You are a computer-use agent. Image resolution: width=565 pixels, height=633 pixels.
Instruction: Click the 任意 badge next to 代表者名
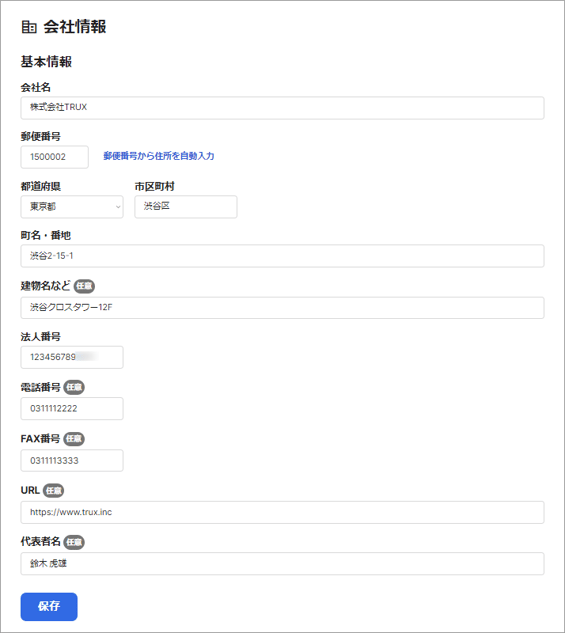pyautogui.click(x=74, y=542)
